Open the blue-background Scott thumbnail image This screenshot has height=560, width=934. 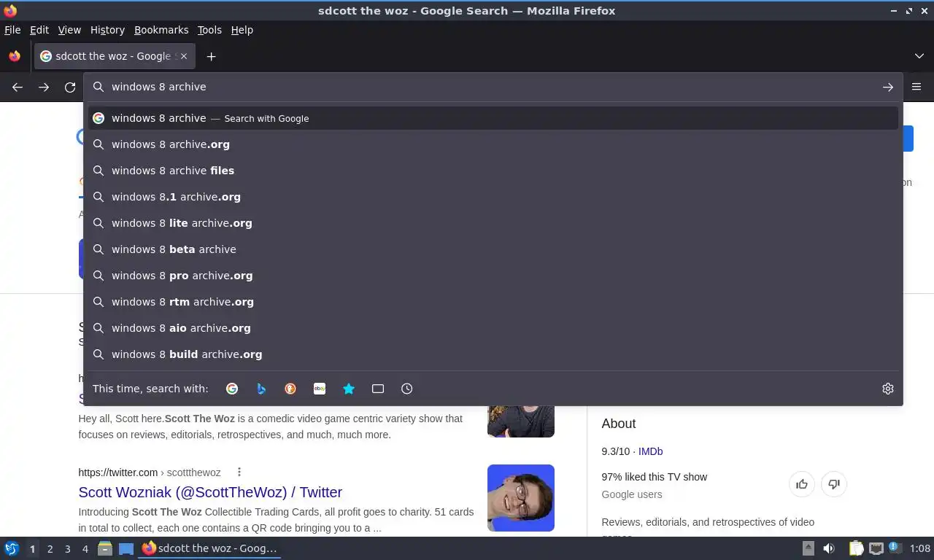521,498
